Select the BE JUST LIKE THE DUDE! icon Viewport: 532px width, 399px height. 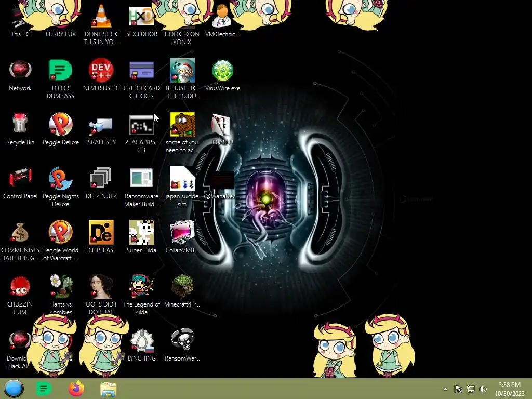pyautogui.click(x=182, y=79)
